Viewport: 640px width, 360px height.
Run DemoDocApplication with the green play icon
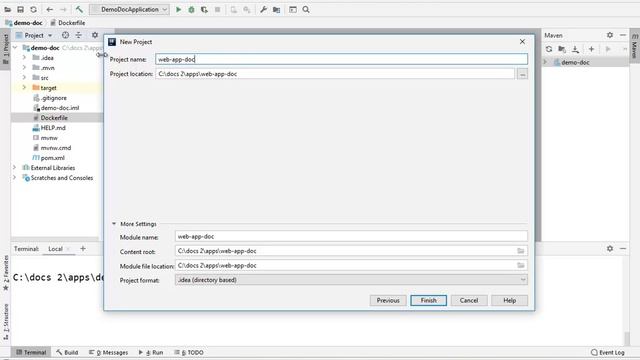click(x=178, y=9)
